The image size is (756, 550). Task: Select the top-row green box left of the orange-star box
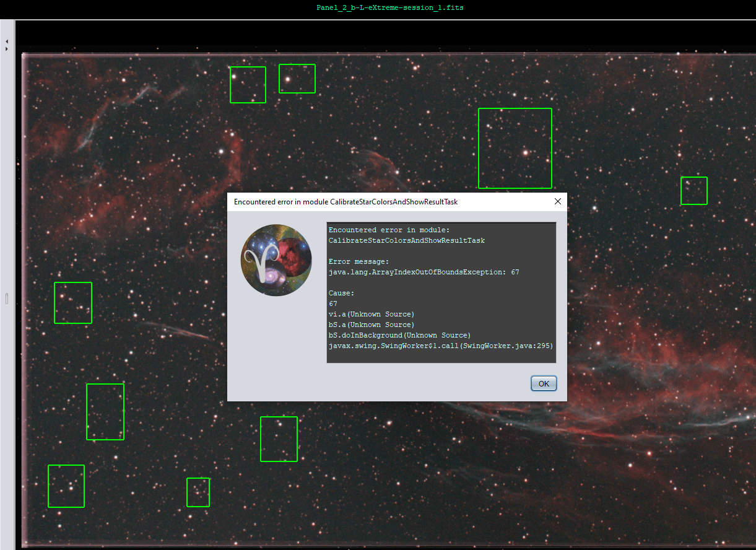click(248, 85)
